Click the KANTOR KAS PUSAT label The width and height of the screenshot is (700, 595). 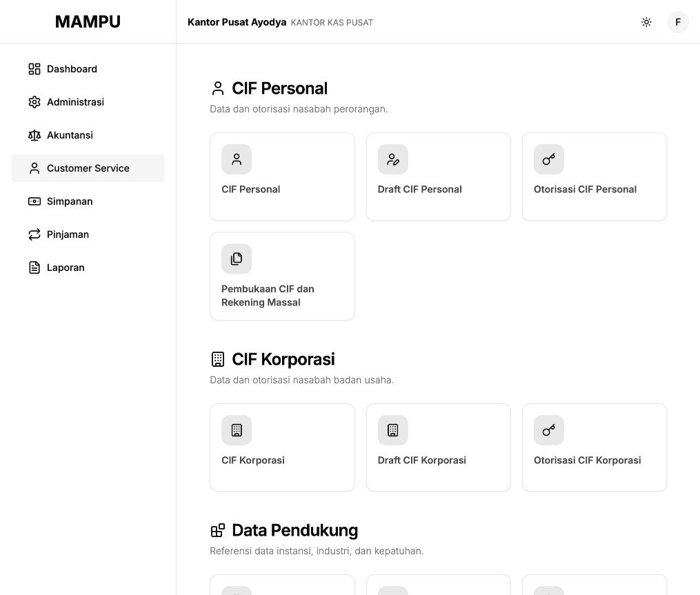tap(332, 23)
